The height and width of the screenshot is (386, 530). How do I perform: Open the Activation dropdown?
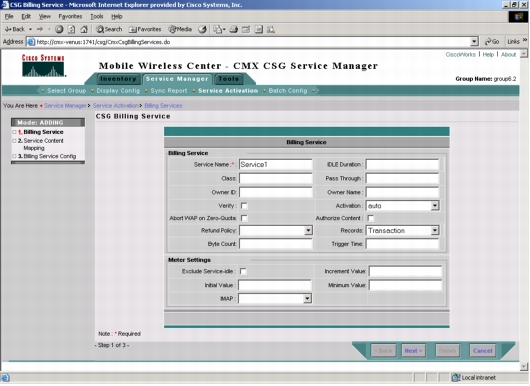tap(435, 206)
